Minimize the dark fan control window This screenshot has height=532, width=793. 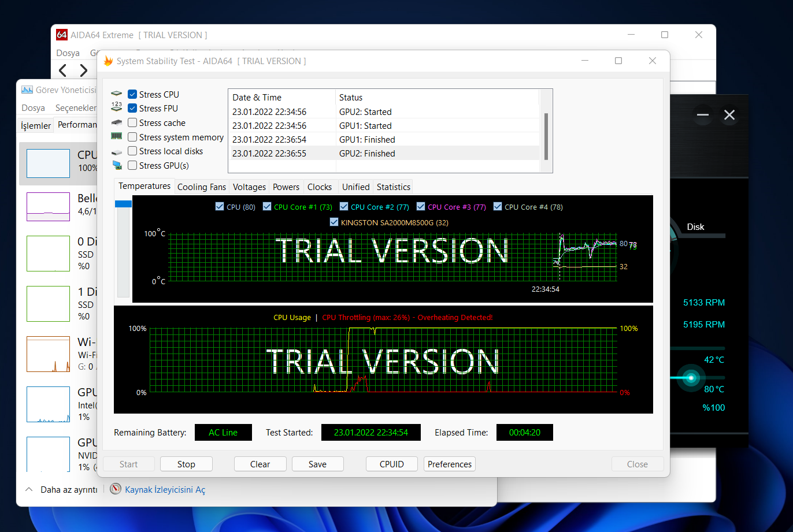coord(703,115)
